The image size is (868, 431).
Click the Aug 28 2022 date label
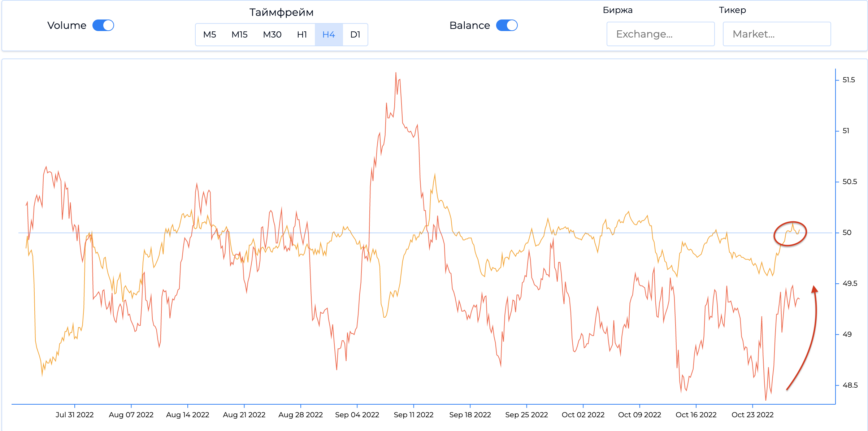pos(300,415)
